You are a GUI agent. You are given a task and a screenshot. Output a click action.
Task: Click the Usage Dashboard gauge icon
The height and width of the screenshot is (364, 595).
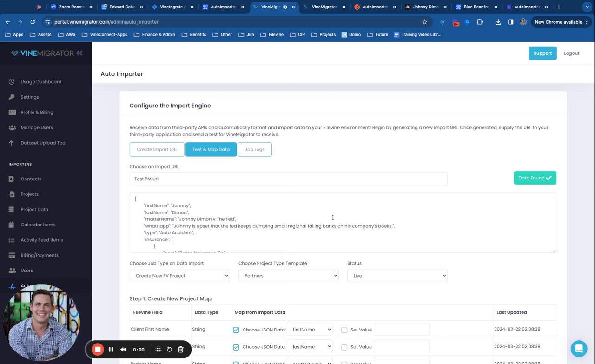(x=12, y=82)
